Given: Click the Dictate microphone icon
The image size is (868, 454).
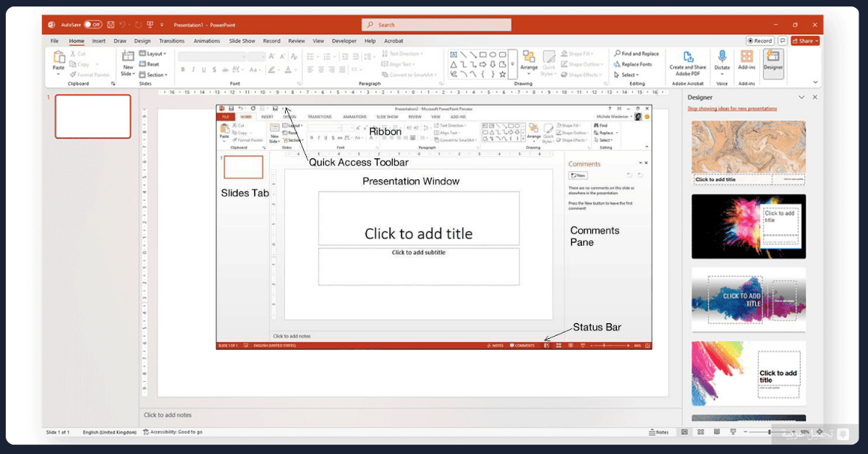Looking at the screenshot, I should click(722, 57).
